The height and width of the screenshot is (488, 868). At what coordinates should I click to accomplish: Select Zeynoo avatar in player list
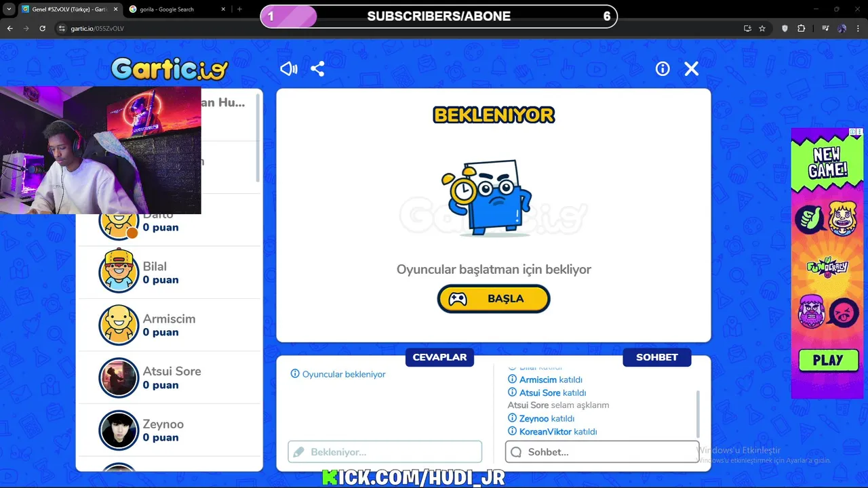(x=119, y=430)
